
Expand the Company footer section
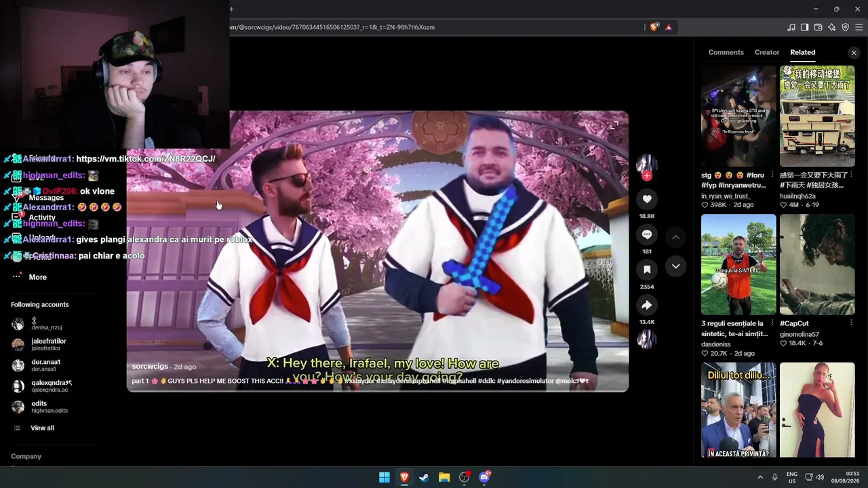tap(26, 456)
